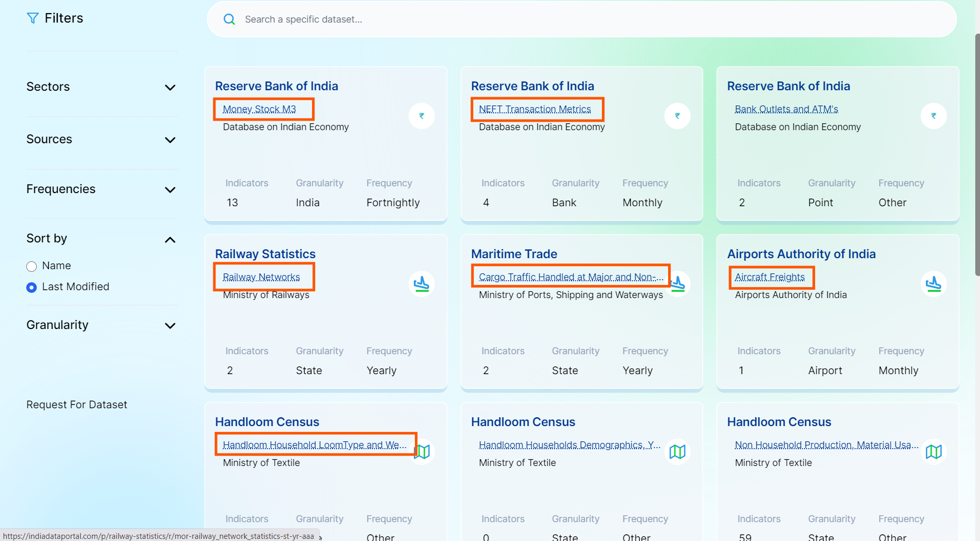Screen dimensions: 980x541
Task: Click the search magnifier icon
Action: pyautogui.click(x=230, y=19)
